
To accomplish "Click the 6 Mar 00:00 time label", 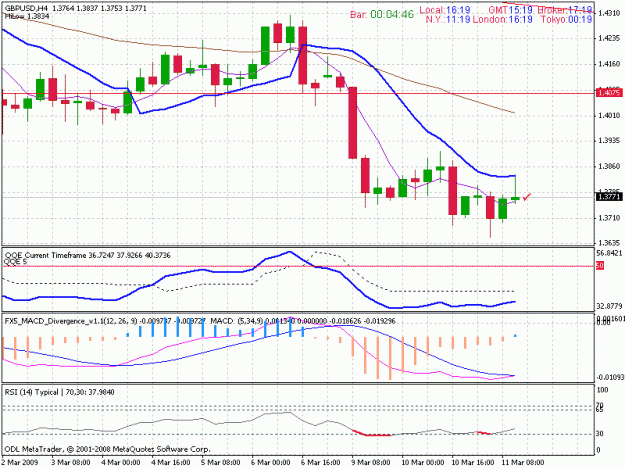I will [x=271, y=462].
